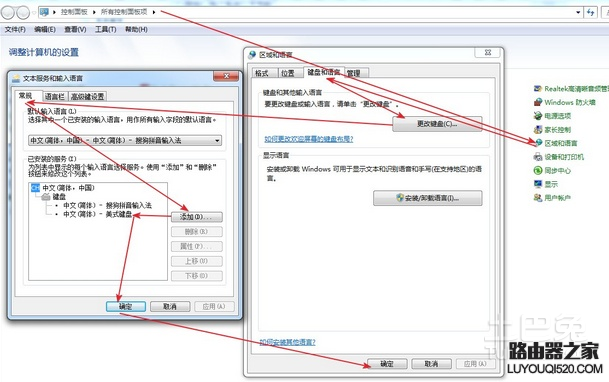Switch to the 语言栏 tab

54,96
